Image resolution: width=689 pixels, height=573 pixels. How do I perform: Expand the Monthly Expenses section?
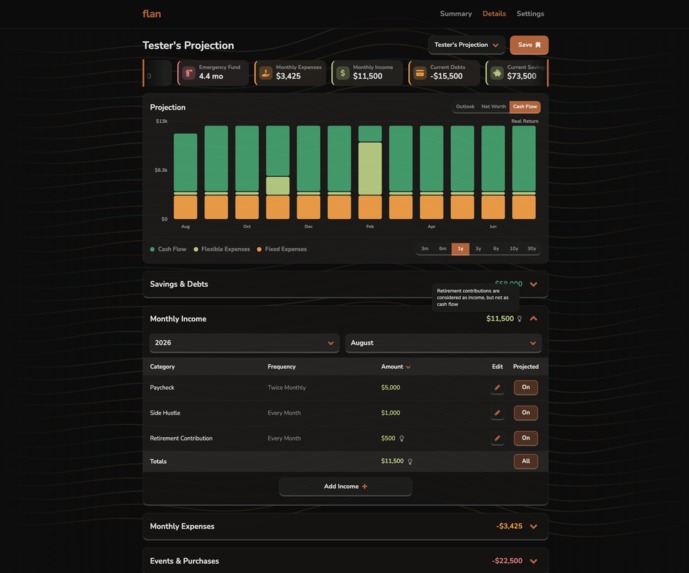(533, 526)
